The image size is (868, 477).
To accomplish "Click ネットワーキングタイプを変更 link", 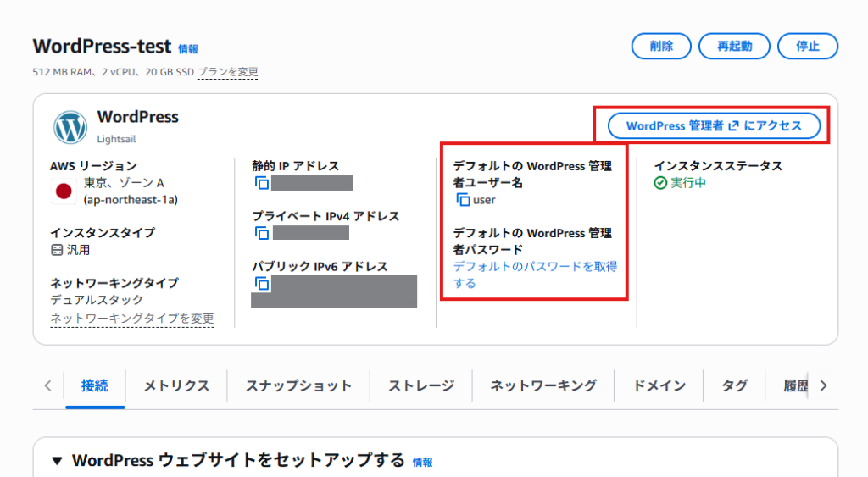I will [x=131, y=319].
